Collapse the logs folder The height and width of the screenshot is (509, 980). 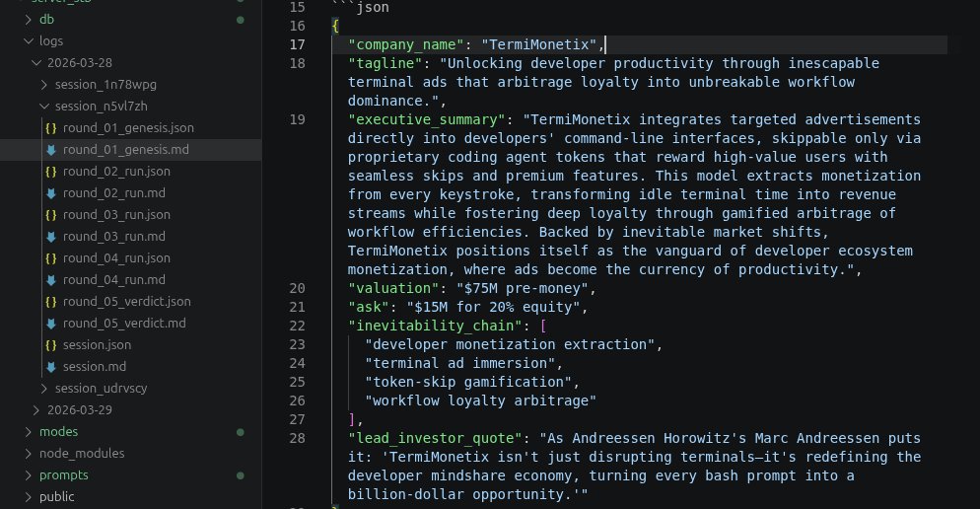click(28, 41)
